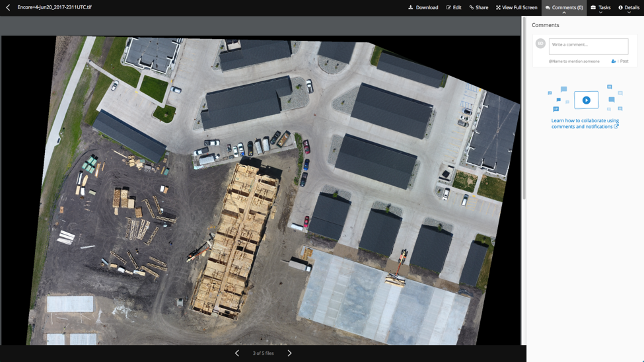Post the comment

[624, 61]
